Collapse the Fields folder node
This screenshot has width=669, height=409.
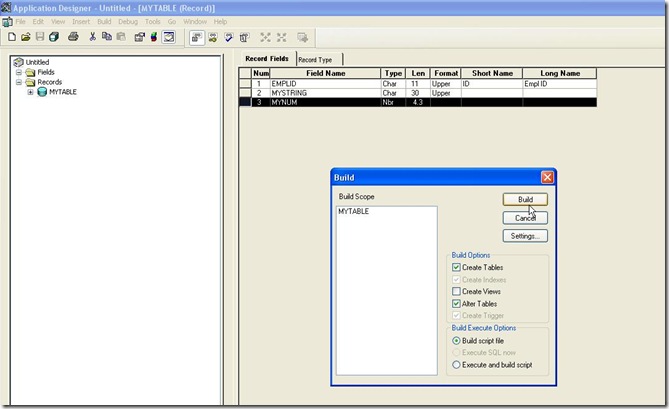tap(18, 72)
